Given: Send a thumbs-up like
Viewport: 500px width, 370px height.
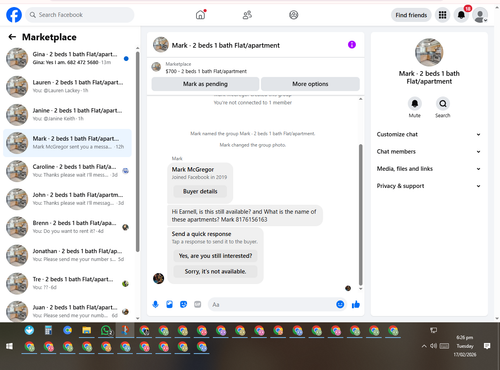Looking at the screenshot, I should (356, 304).
